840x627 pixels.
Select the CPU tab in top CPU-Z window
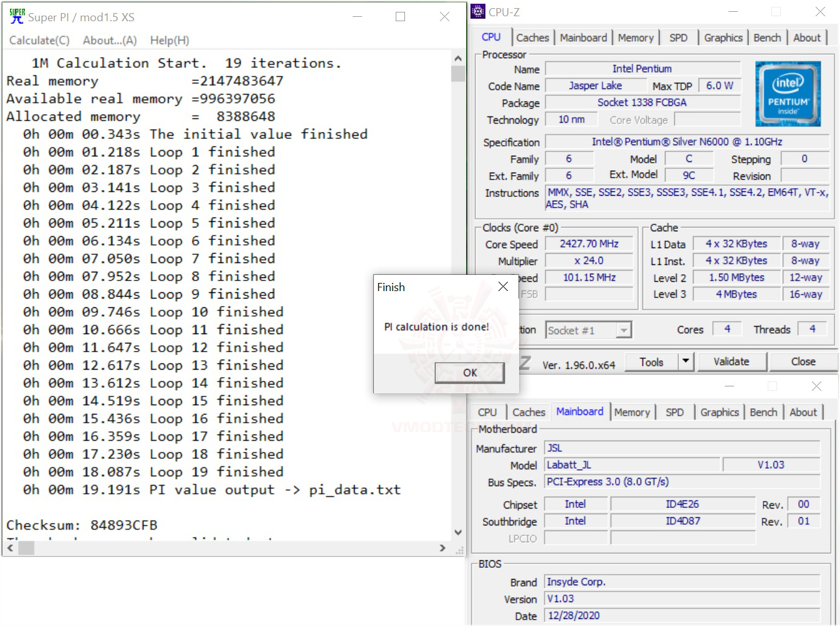pyautogui.click(x=491, y=37)
